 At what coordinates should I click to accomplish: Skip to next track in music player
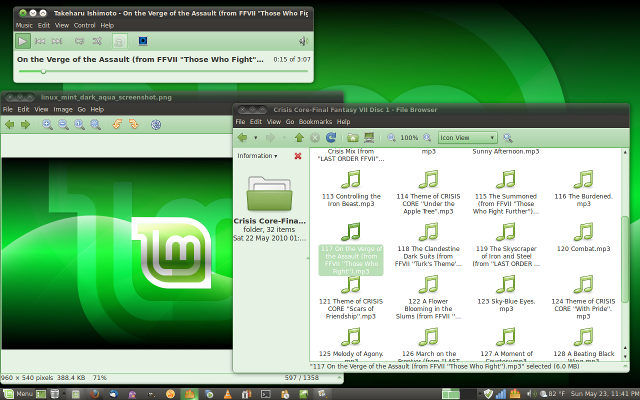(57, 41)
